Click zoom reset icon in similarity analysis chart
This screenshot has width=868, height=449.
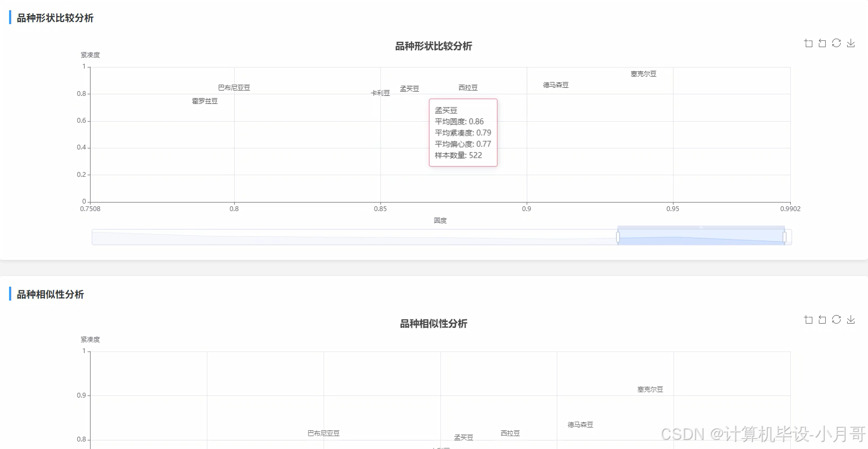point(822,320)
